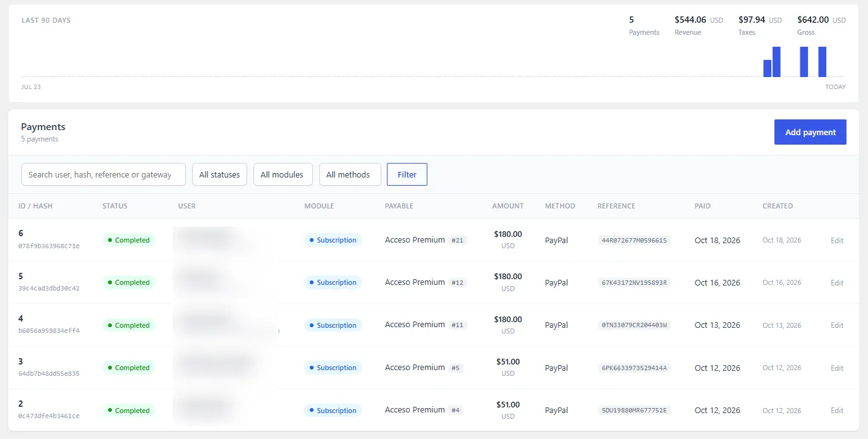Click Subscription module badge in payment 6 row
Image resolution: width=868 pixels, height=439 pixels.
click(x=333, y=240)
